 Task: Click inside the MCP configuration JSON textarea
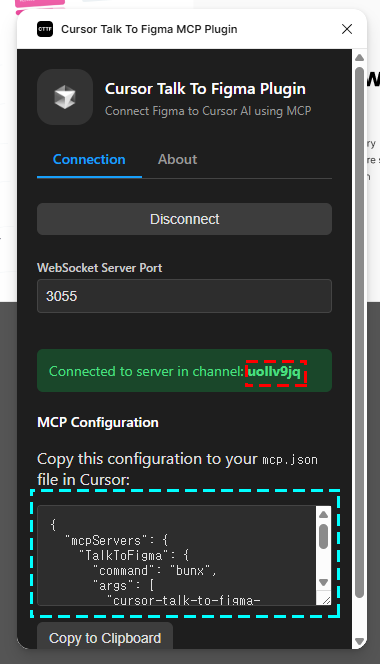coord(177,555)
